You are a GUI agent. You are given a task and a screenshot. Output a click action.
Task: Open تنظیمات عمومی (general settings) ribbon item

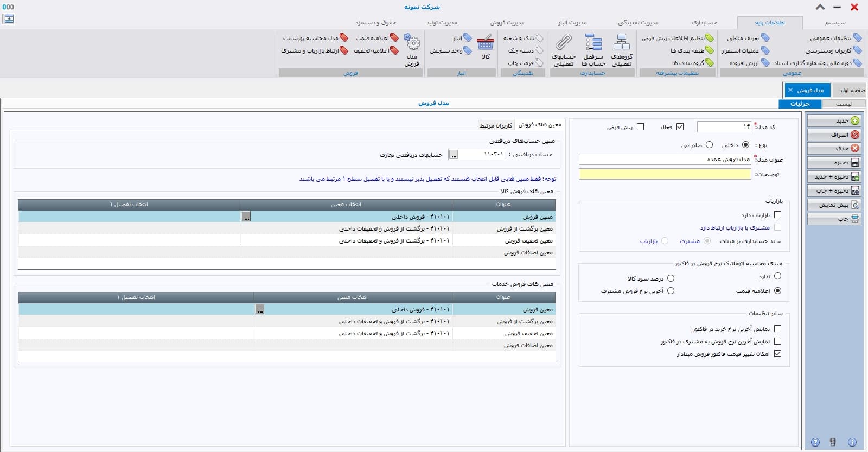click(835, 38)
